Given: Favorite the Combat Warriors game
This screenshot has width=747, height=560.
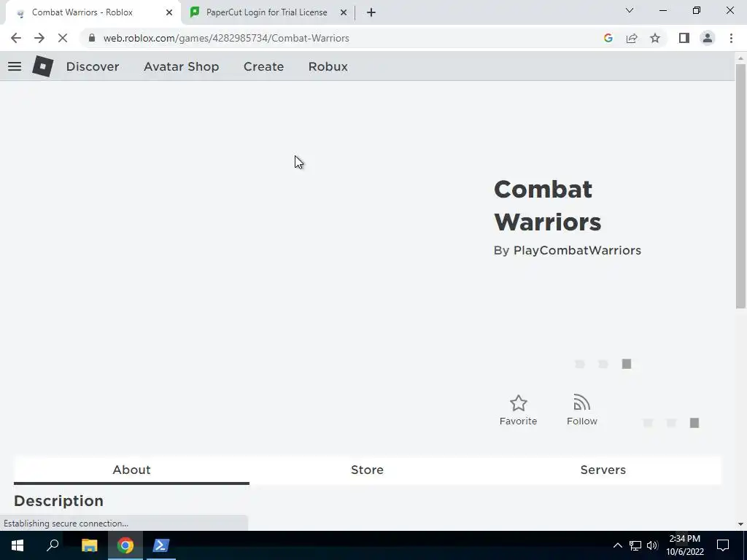Looking at the screenshot, I should click(519, 411).
